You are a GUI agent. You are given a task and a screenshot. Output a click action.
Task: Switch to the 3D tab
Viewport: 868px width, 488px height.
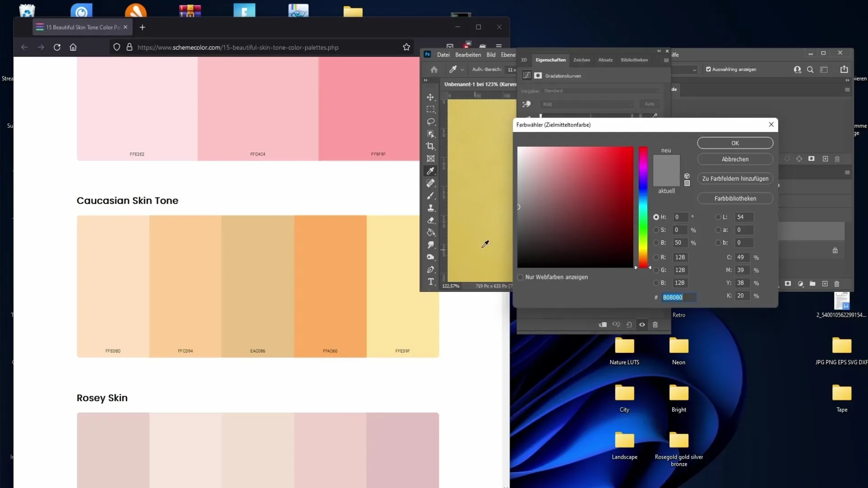click(x=524, y=60)
